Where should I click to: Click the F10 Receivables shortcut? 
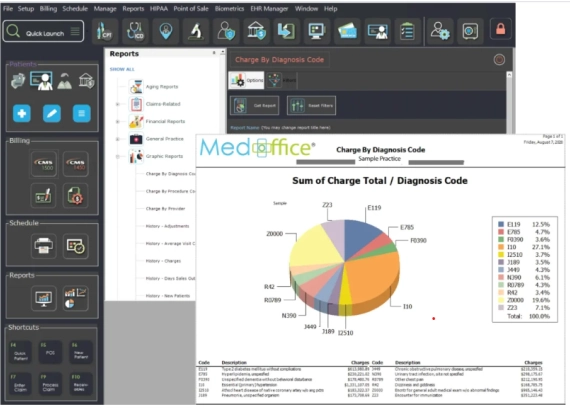(81, 384)
